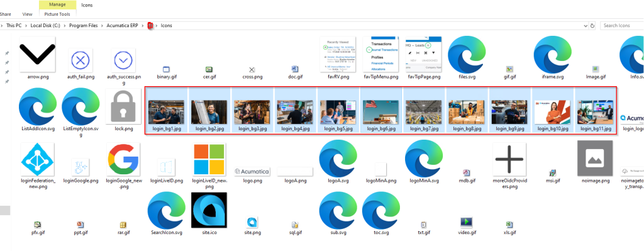644x251 pixels.
Task: Select doc.gif file
Action: [295, 69]
